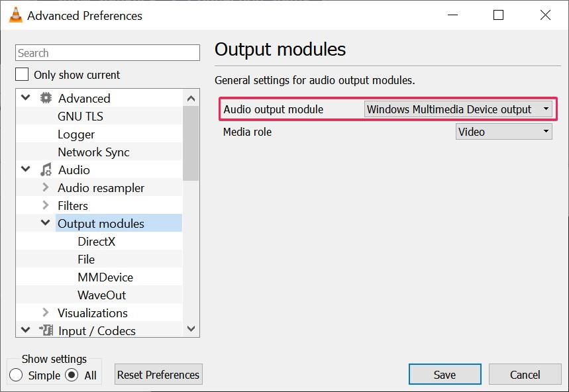
Task: Expand the Visualizations tree item
Action: (45, 313)
